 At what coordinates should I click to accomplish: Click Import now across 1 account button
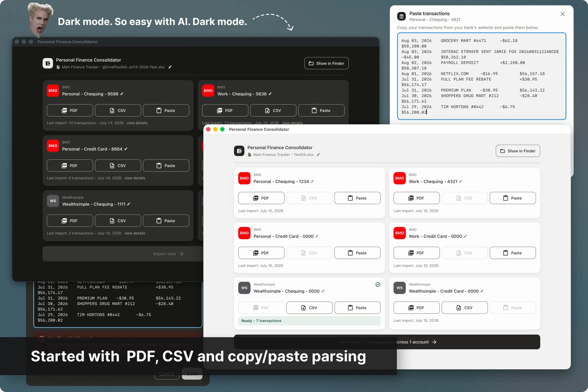(387, 342)
